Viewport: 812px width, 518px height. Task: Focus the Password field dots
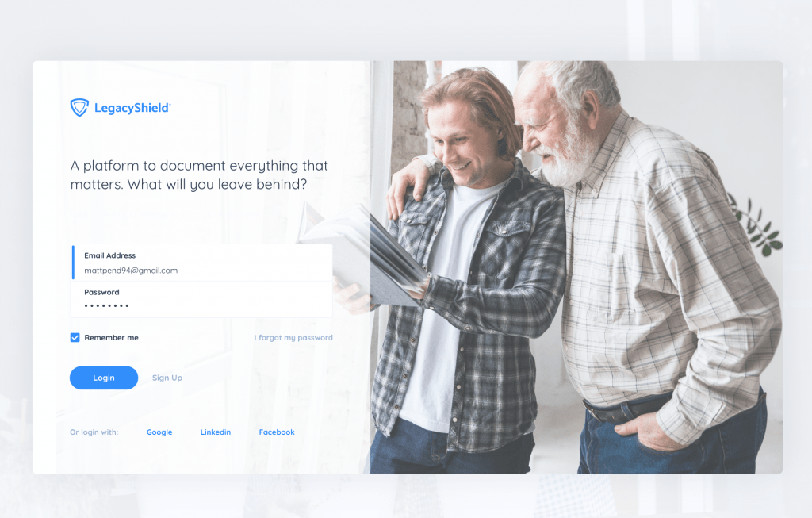pyautogui.click(x=106, y=305)
